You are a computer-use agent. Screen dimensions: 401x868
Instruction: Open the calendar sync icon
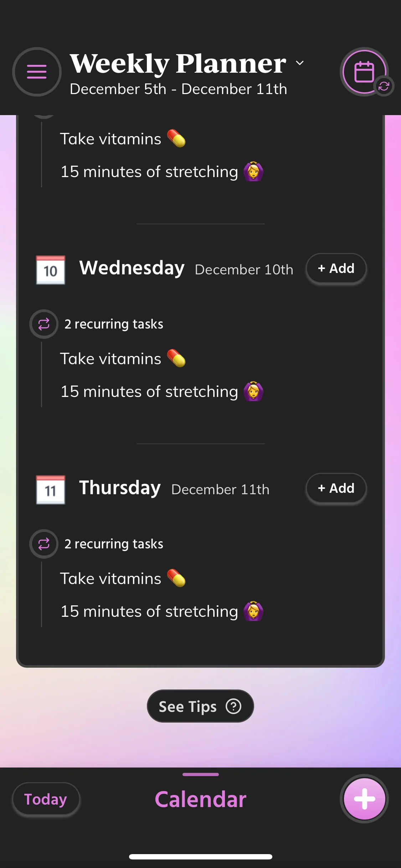click(x=365, y=72)
